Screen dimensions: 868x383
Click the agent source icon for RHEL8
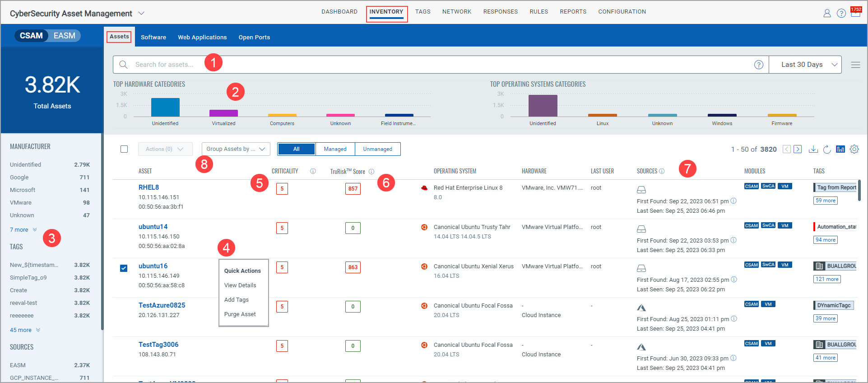641,189
